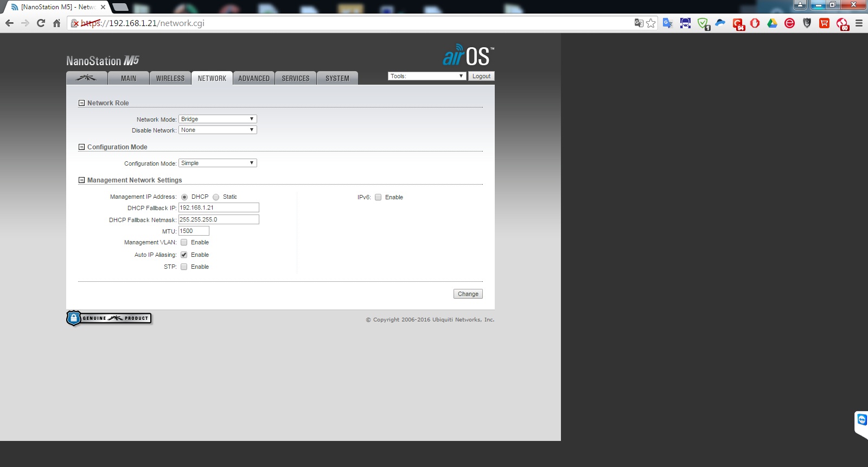Image resolution: width=868 pixels, height=467 pixels.
Task: Open the red extension with 94 badge
Action: pos(738,24)
